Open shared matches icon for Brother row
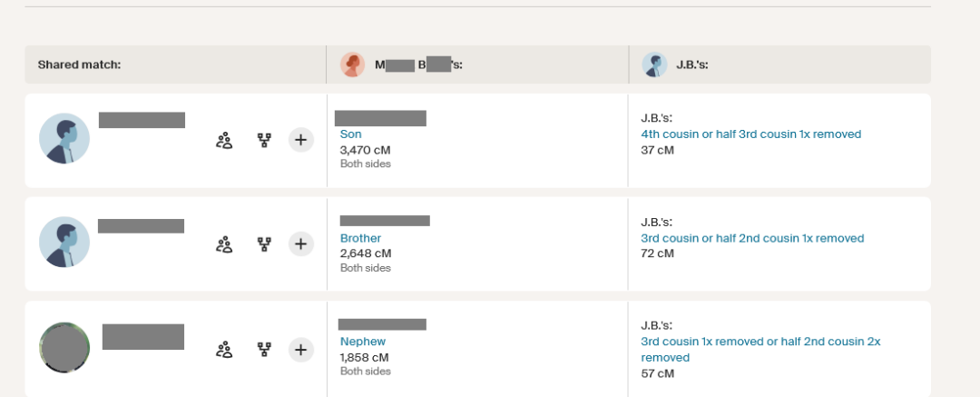 pos(224,244)
